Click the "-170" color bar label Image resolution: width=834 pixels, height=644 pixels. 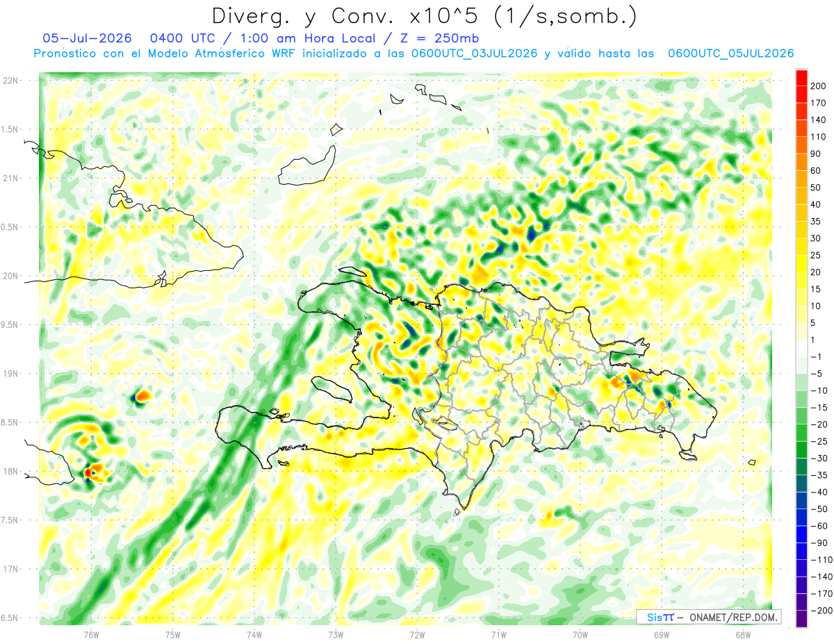pos(822,594)
